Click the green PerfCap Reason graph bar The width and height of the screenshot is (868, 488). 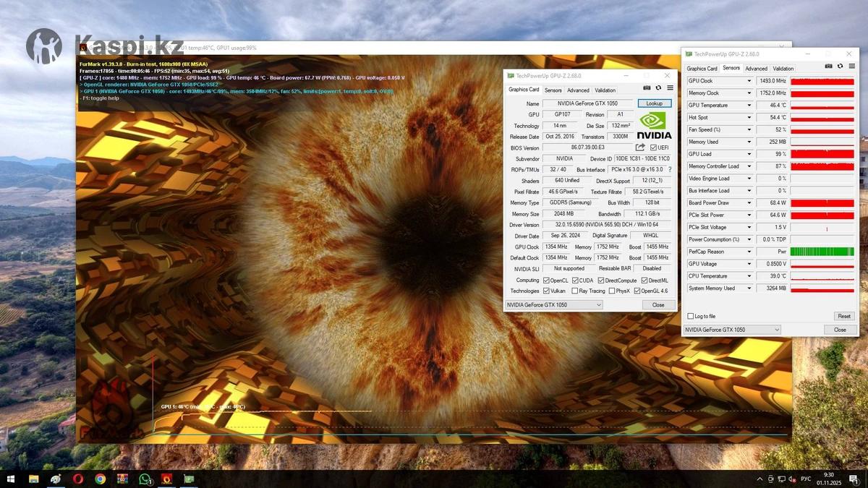[x=822, y=252]
